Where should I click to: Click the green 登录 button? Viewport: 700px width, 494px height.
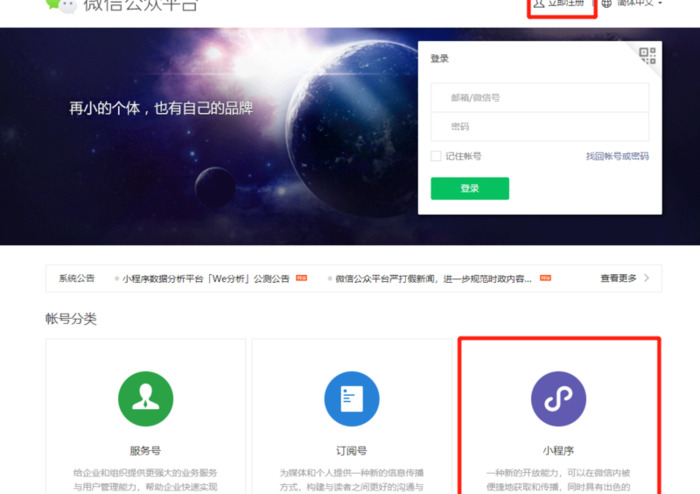point(470,188)
